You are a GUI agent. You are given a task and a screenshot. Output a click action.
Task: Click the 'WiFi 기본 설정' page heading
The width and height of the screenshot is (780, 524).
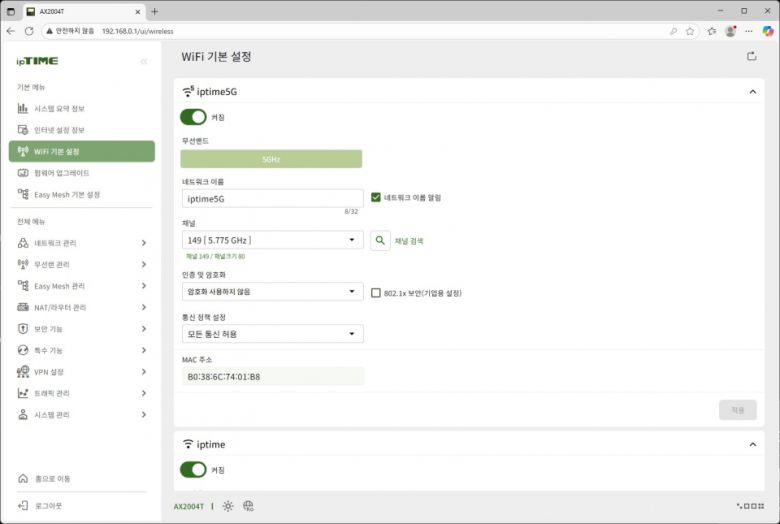(216, 57)
